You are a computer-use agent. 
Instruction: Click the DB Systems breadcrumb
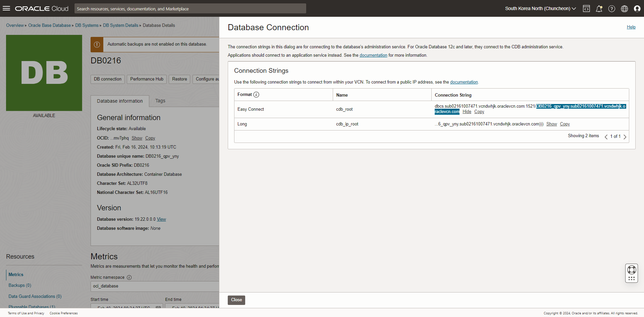(87, 25)
